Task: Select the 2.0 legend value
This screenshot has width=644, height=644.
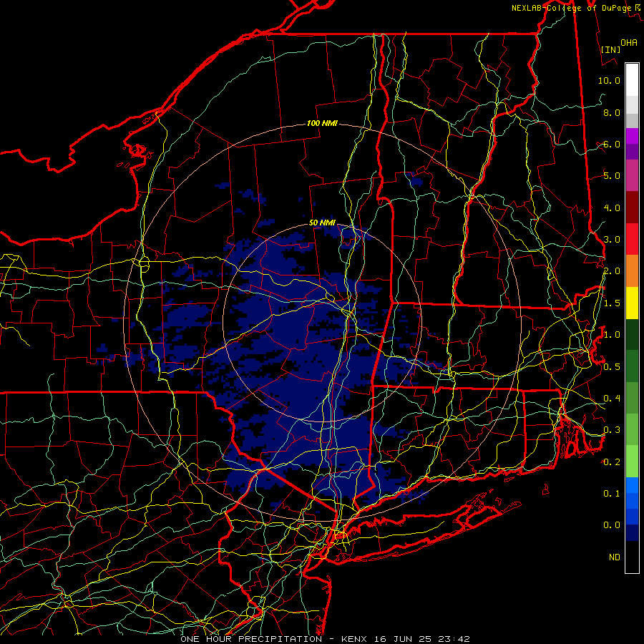Action: tap(612, 271)
